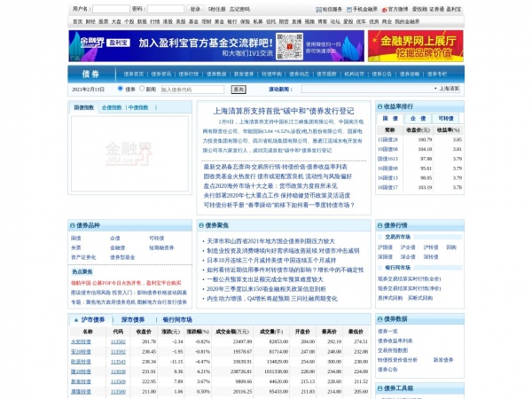
Task: Open the 转债投资价值分析 link
Action: pos(397,360)
